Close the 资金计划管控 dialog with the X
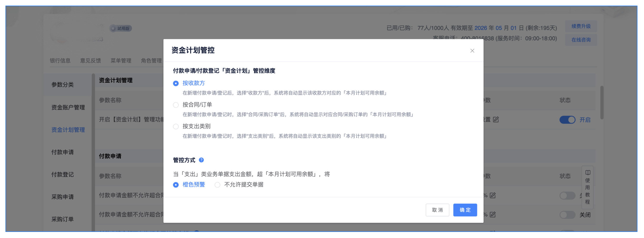644x238 pixels. [x=472, y=51]
